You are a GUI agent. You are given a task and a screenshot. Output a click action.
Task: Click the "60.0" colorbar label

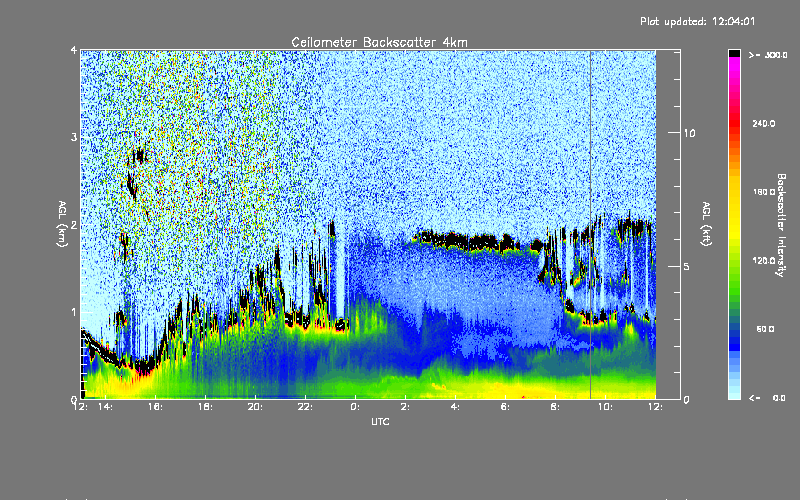tap(765, 329)
